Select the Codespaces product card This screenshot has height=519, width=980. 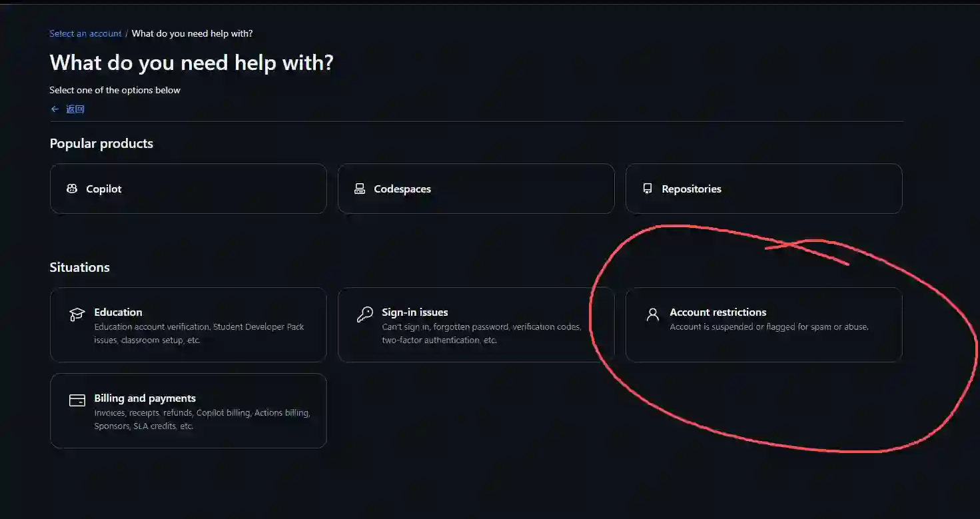[476, 189]
